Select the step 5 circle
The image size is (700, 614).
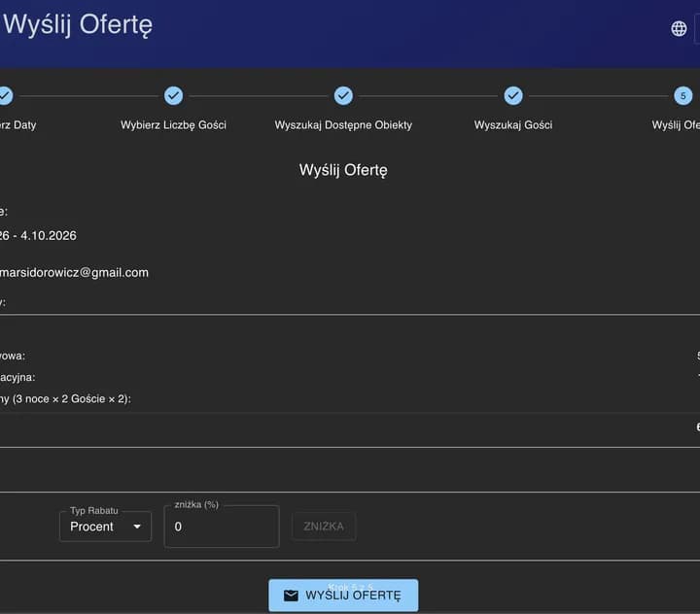click(683, 95)
